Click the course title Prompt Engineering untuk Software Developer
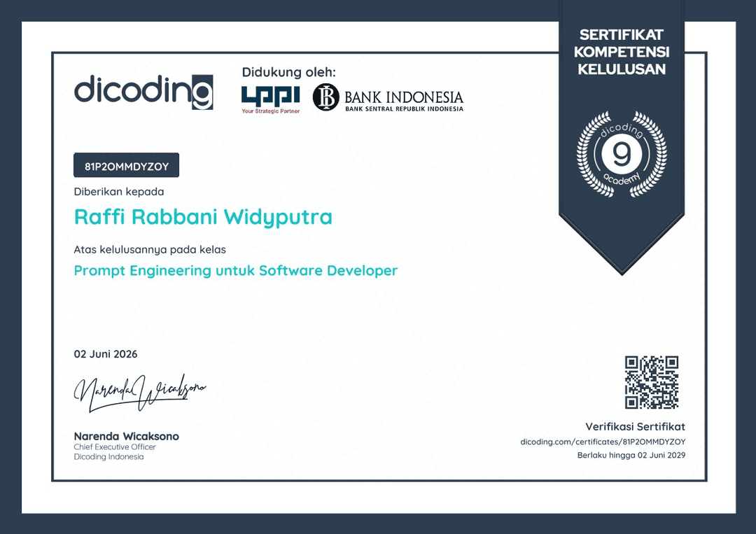This screenshot has height=534, width=756. (236, 270)
